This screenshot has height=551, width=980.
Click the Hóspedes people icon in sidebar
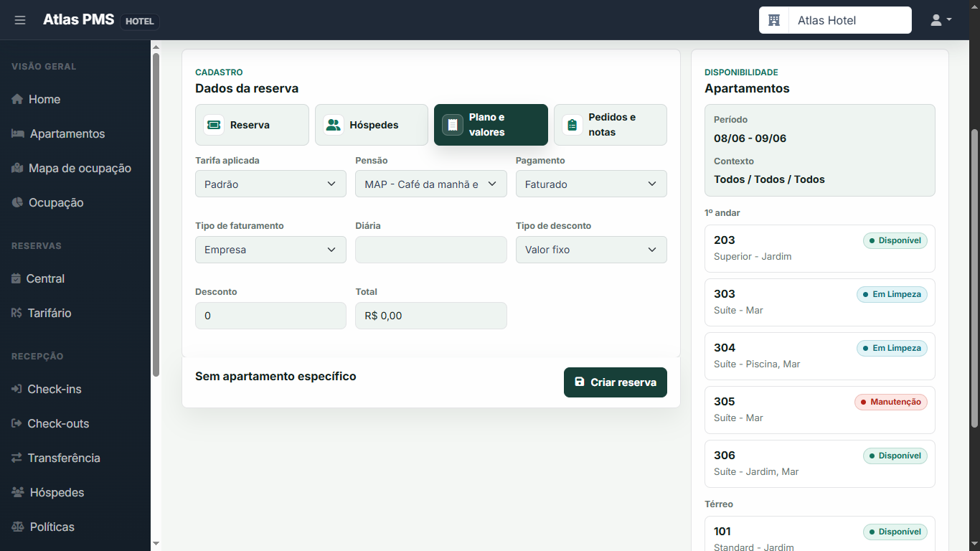18,492
